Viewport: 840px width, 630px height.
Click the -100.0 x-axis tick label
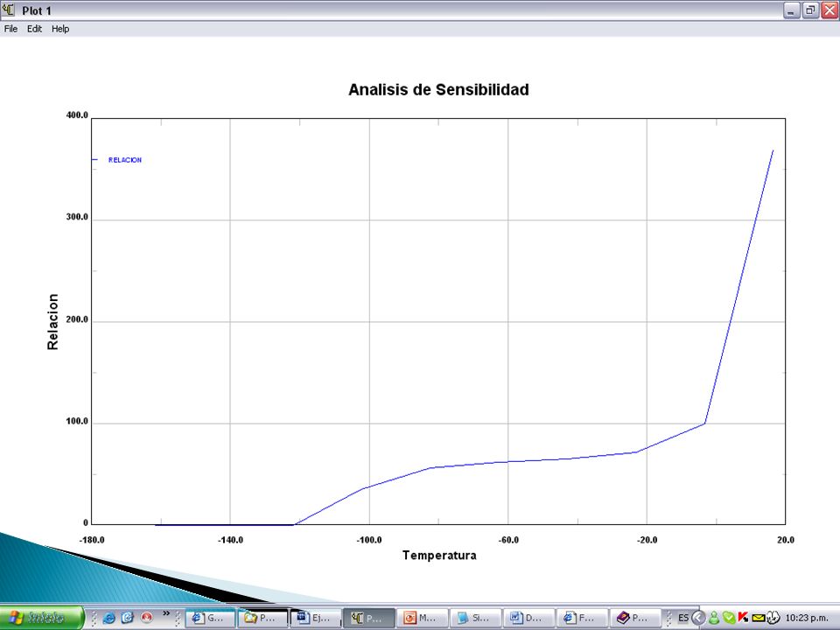click(x=369, y=540)
